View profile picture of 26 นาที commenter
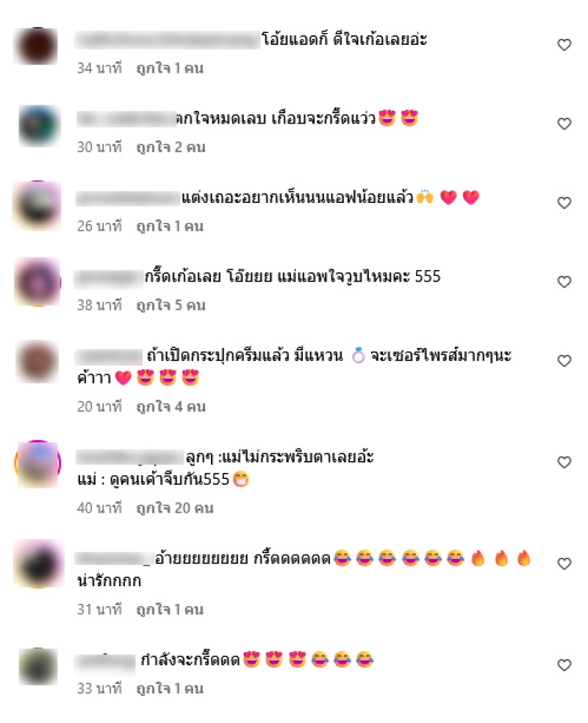 point(37,204)
